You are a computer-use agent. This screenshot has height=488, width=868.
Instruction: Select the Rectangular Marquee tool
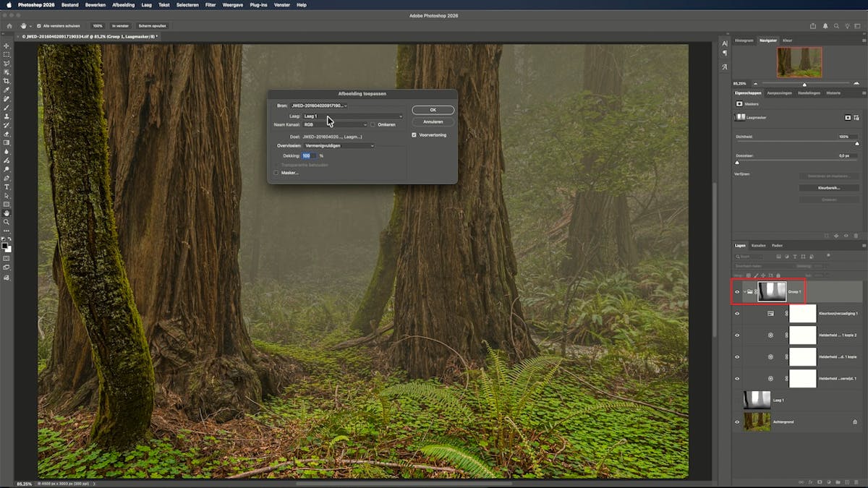tap(7, 55)
